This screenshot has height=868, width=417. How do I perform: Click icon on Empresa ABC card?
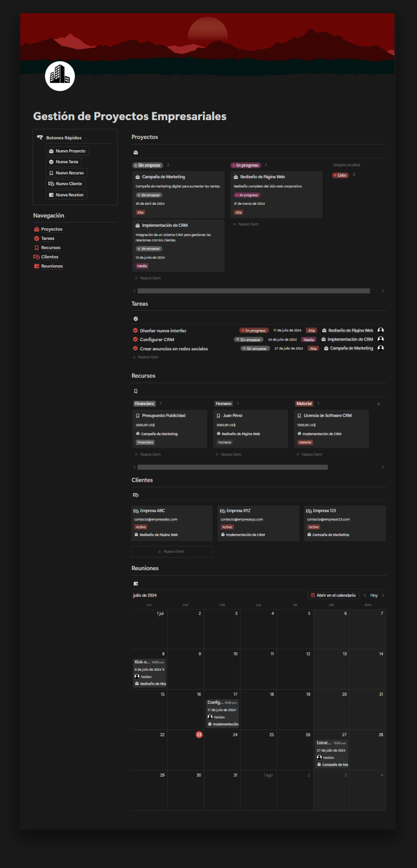pos(136,511)
